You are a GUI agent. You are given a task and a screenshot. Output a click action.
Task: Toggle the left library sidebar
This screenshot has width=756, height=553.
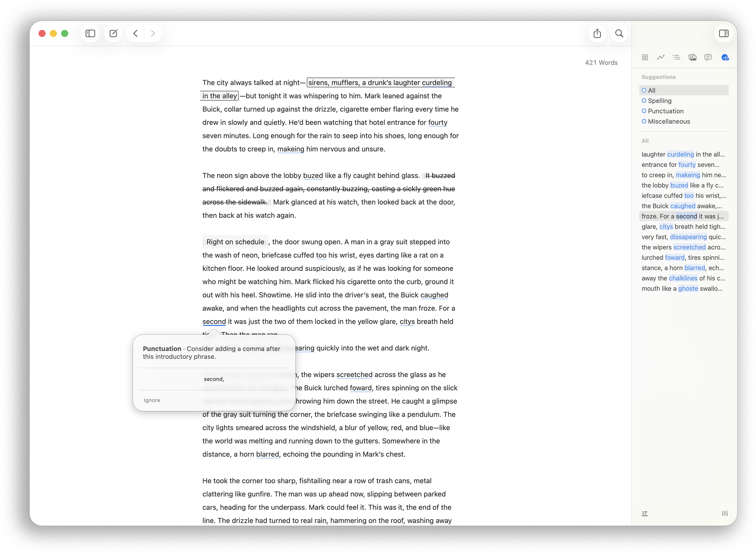click(90, 33)
